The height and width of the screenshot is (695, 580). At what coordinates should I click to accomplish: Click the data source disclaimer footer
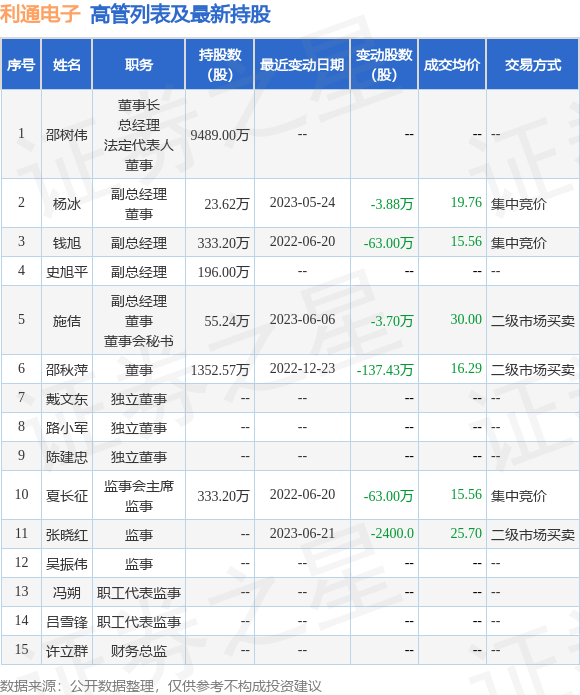(x=160, y=686)
